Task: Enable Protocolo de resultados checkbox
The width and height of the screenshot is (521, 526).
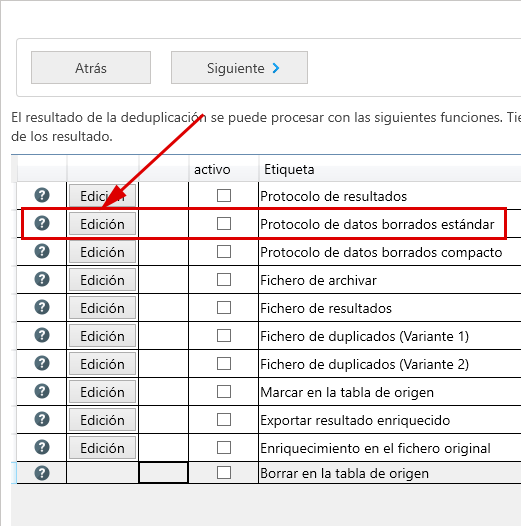Action: (224, 196)
